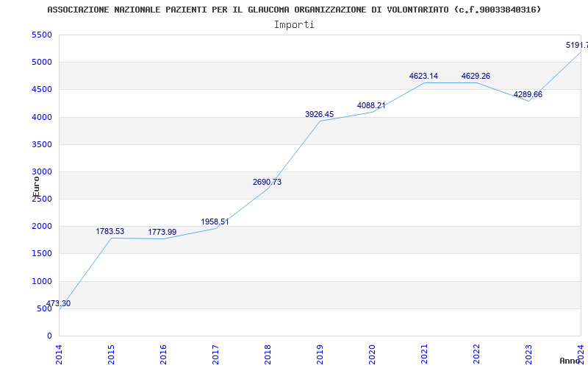Click the 473.30 data label
588x368 pixels.
[x=58, y=303]
